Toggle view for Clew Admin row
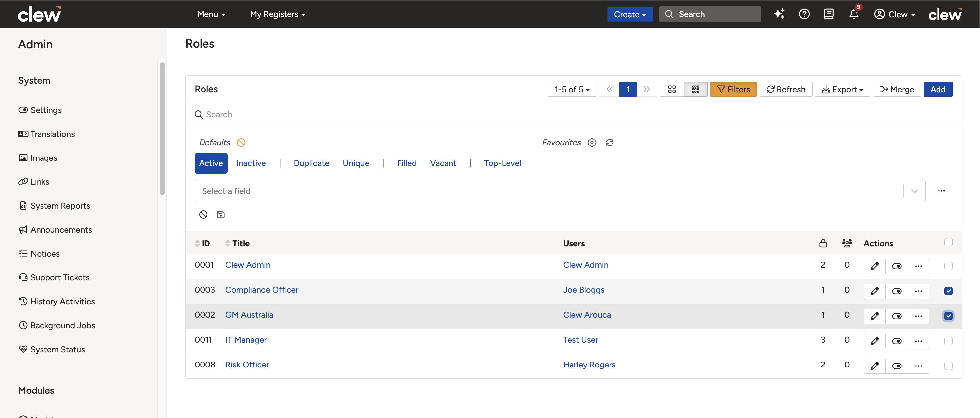 (x=896, y=266)
